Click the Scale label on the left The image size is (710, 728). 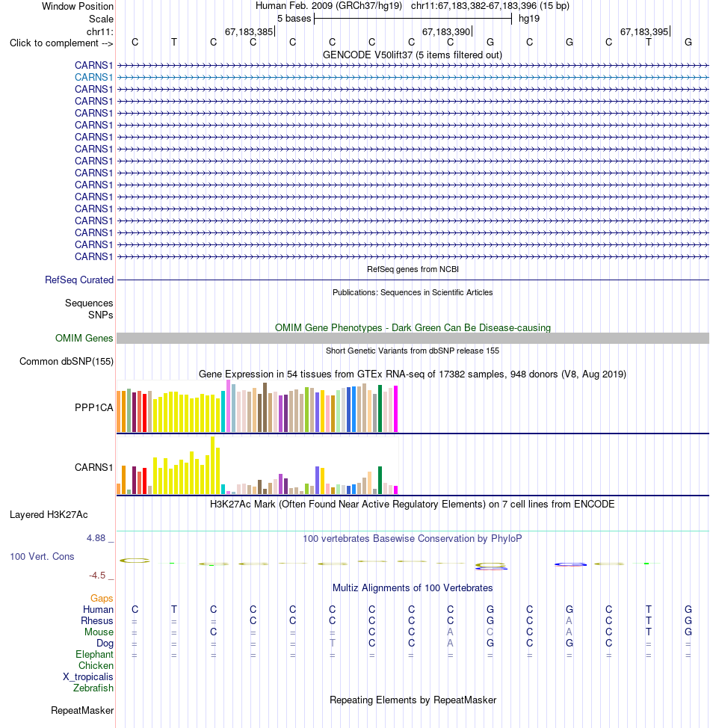(x=101, y=19)
